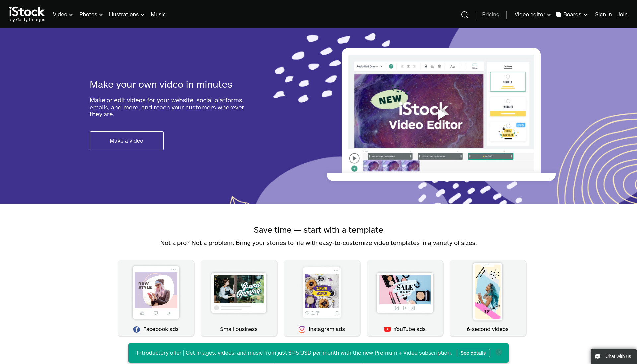Select the Instagram ads template card

point(322,298)
